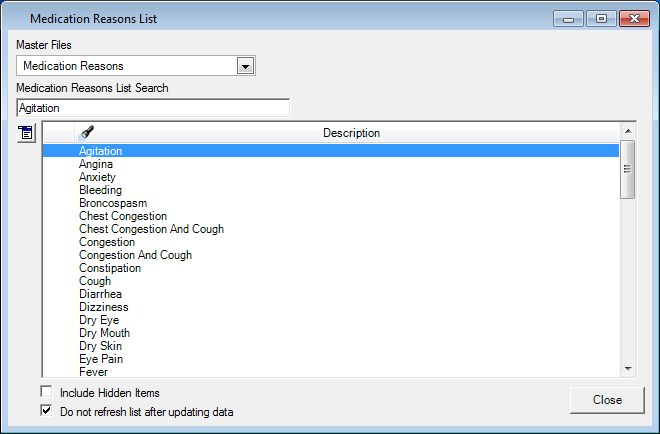Click the window icon in title bar

click(x=15, y=18)
